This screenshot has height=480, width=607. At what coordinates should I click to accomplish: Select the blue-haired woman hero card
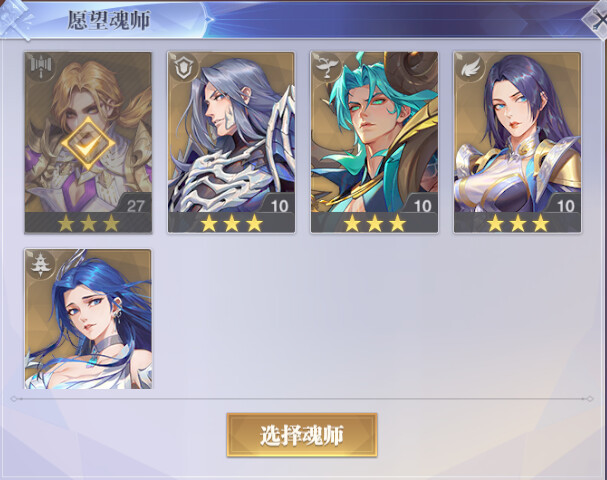[88, 319]
